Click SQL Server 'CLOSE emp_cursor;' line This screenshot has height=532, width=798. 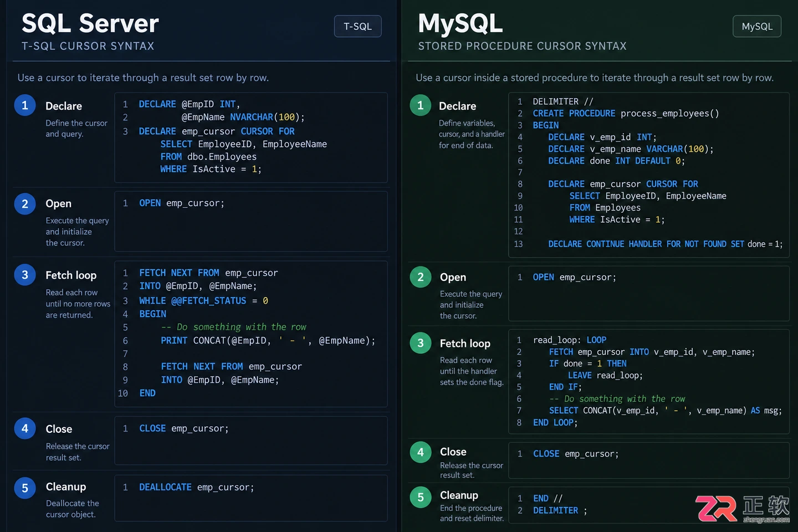tap(184, 428)
